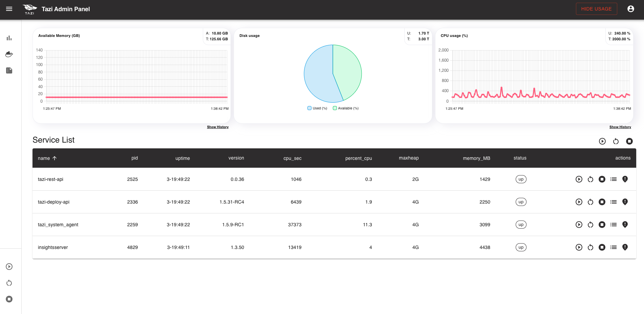
Task: Restart the tazi-deploy-api service
Action: click(591, 202)
